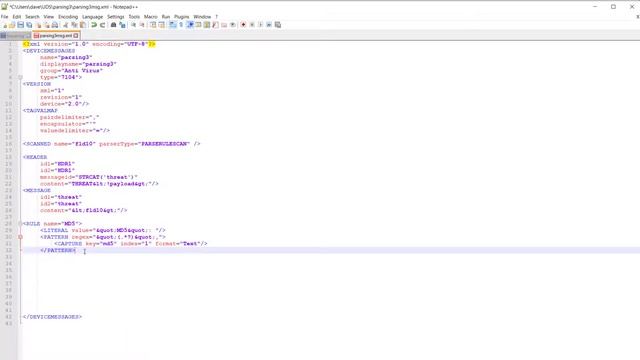
Task: Open the ? help menu
Action: (x=217, y=17)
